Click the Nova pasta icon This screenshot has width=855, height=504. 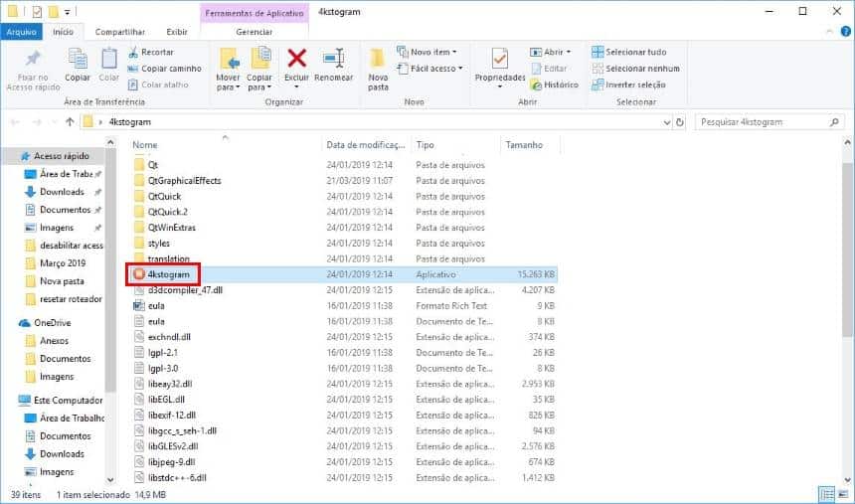tap(378, 59)
